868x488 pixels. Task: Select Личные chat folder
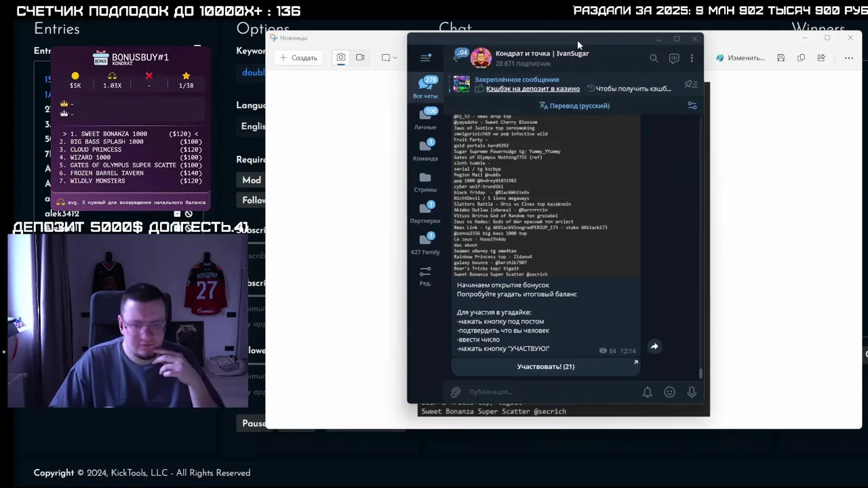426,119
